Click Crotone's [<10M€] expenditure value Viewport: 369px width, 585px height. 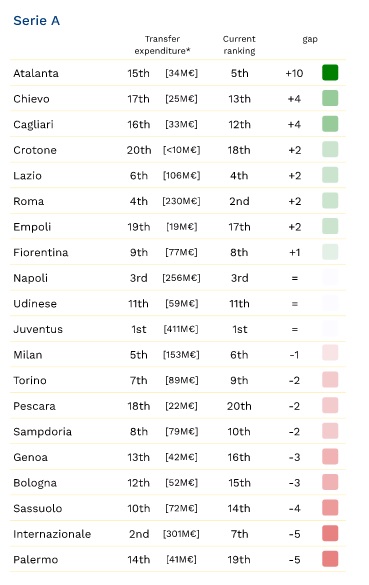181,150
